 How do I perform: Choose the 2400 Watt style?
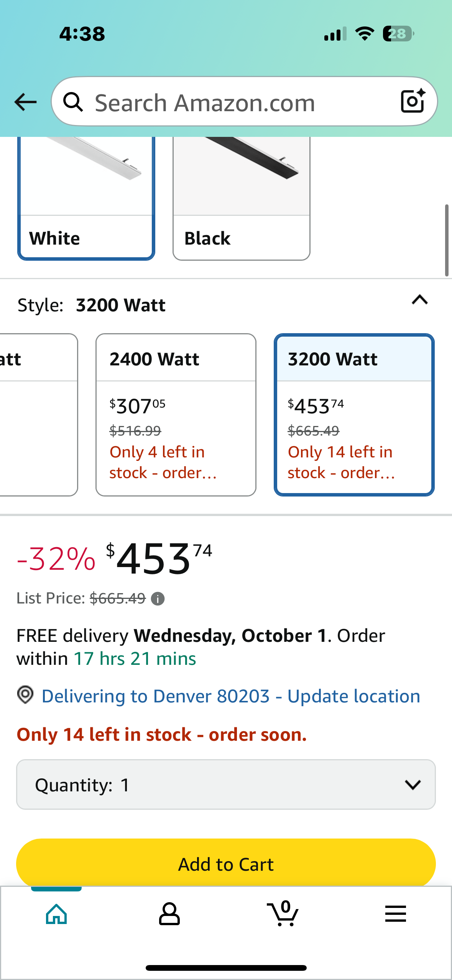click(176, 414)
